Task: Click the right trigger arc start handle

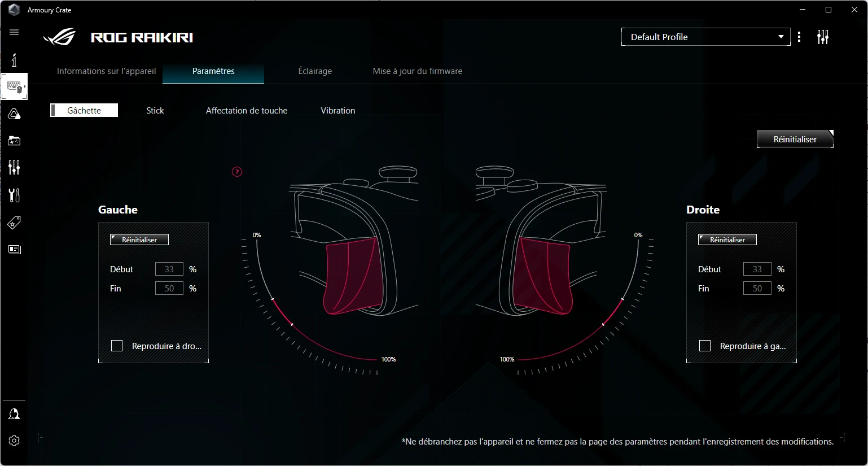Action: 622,299
